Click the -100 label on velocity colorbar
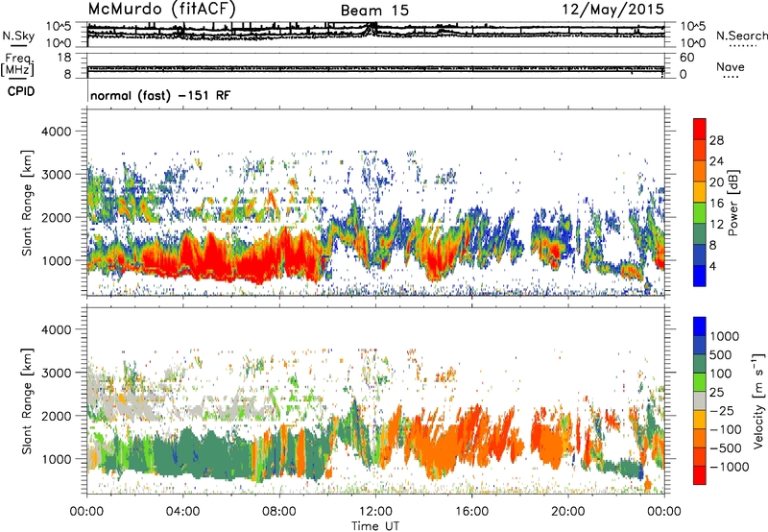The width and height of the screenshot is (768, 532). (727, 429)
